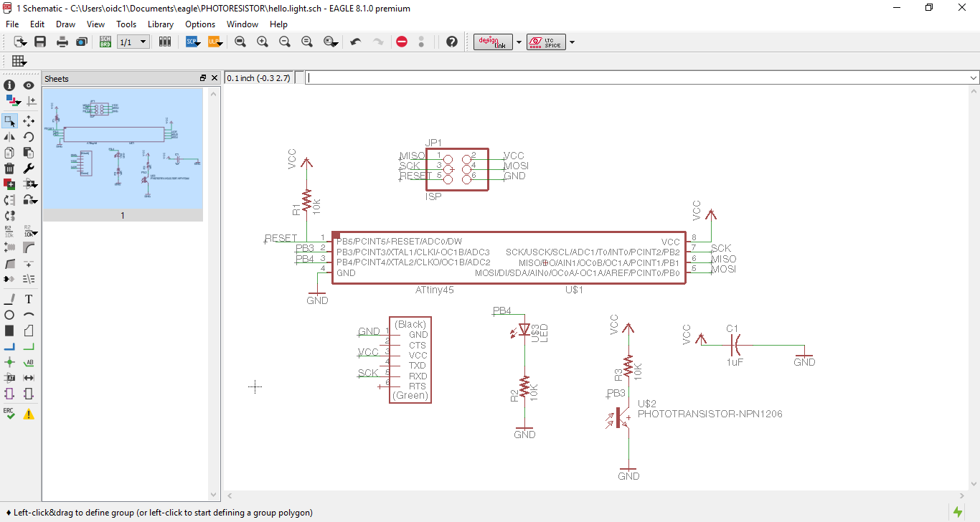Open the Errors warning triangle tool
The image size is (980, 522).
(x=29, y=414)
